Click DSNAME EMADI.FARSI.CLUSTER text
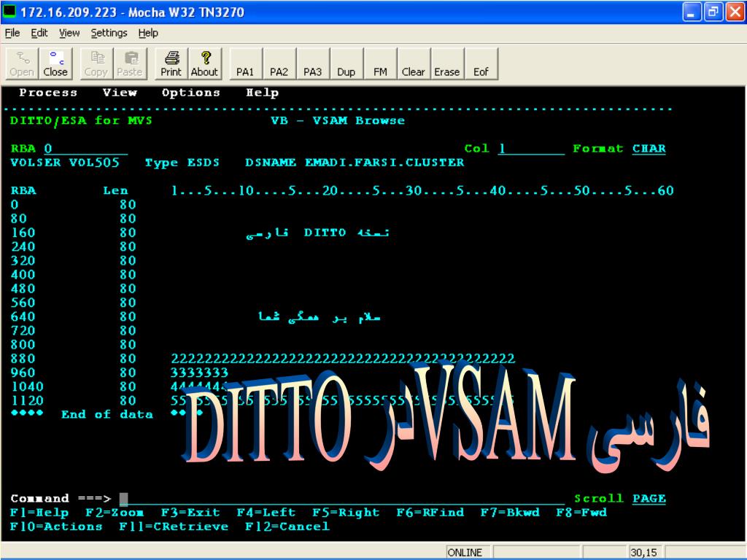747x560 pixels. point(355,163)
